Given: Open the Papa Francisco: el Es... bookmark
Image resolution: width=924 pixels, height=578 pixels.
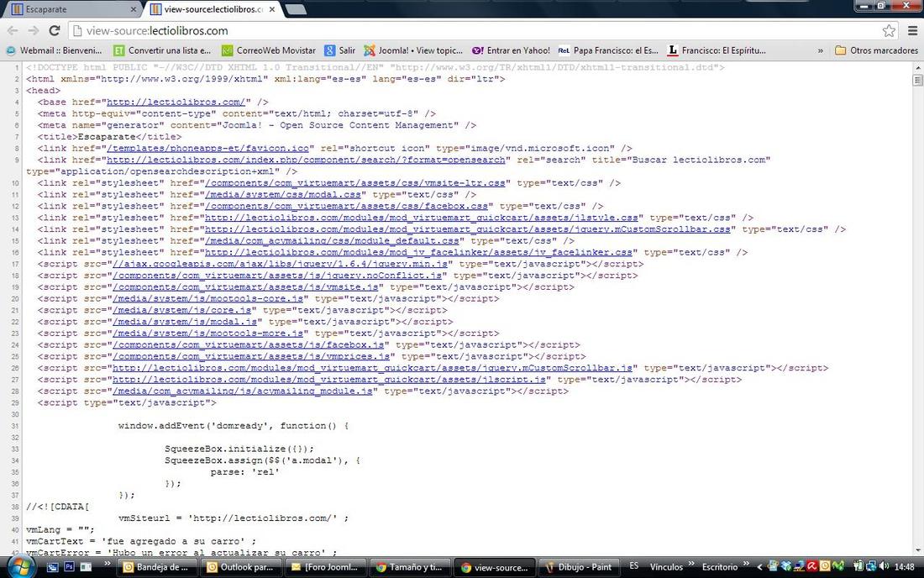Looking at the screenshot, I should [608, 50].
